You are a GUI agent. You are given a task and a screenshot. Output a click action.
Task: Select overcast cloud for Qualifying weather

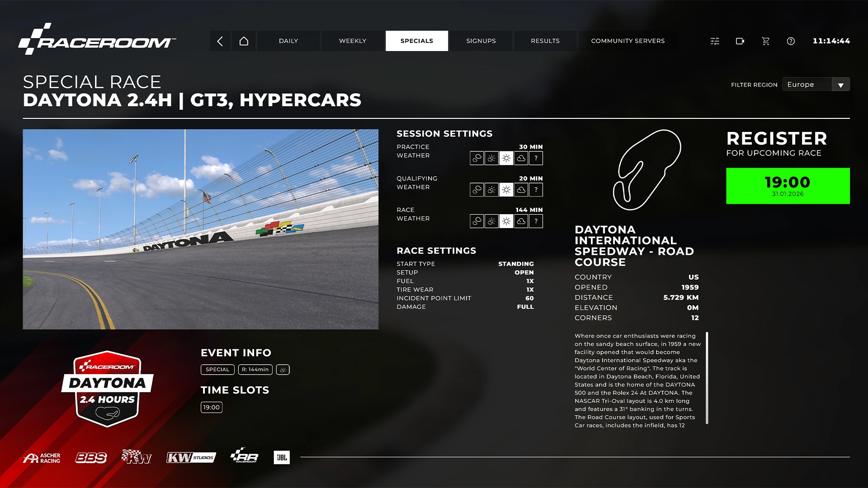(521, 190)
